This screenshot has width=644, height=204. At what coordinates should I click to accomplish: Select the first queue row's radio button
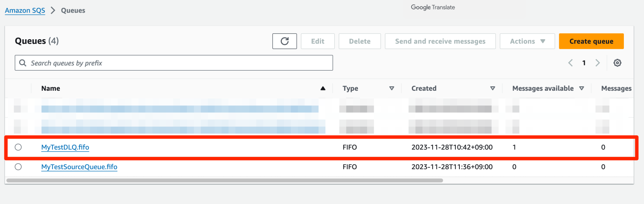pyautogui.click(x=18, y=109)
